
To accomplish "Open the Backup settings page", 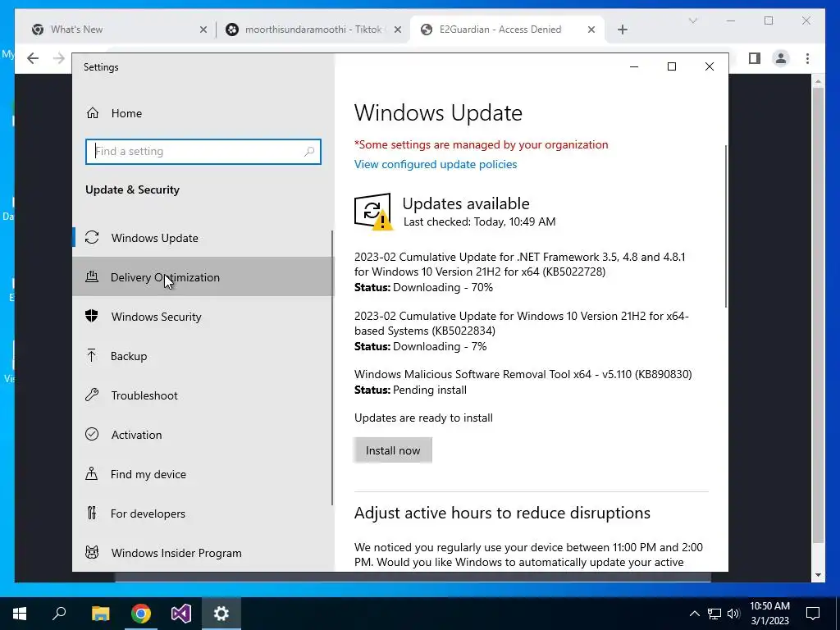I will point(203,356).
